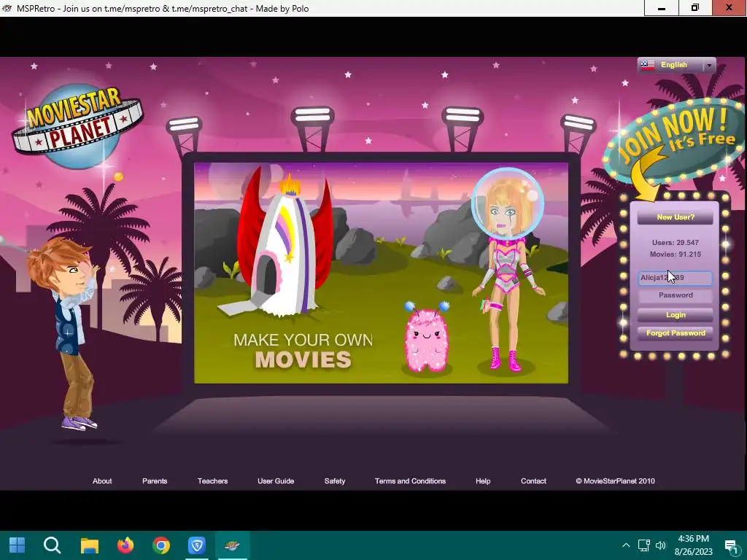This screenshot has width=747, height=560.
Task: Open the User Guide footer link
Action: pos(276,481)
